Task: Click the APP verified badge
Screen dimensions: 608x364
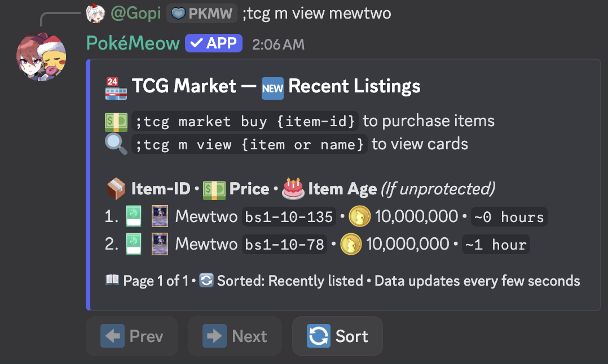Action: (x=214, y=43)
